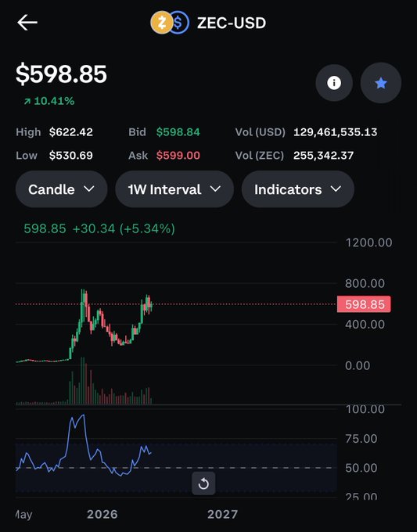This screenshot has height=532, width=417.
Task: Open the 1W Interval dropdown
Action: (x=174, y=189)
